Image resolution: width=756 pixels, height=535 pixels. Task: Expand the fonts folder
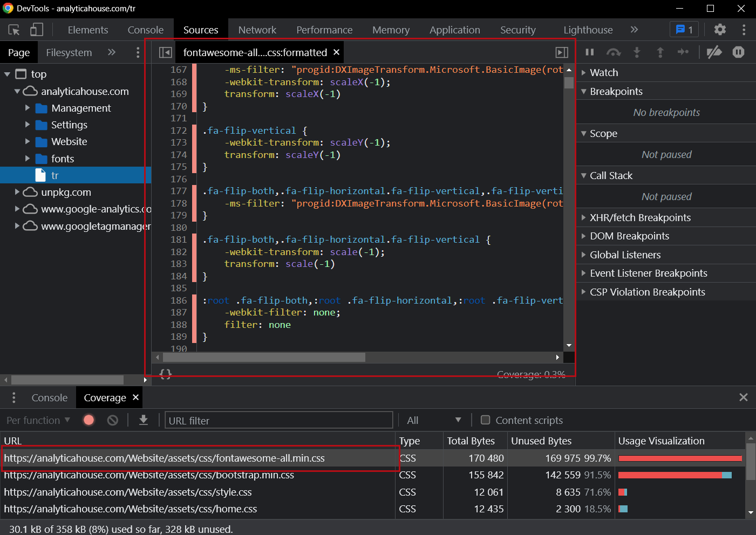(28, 159)
